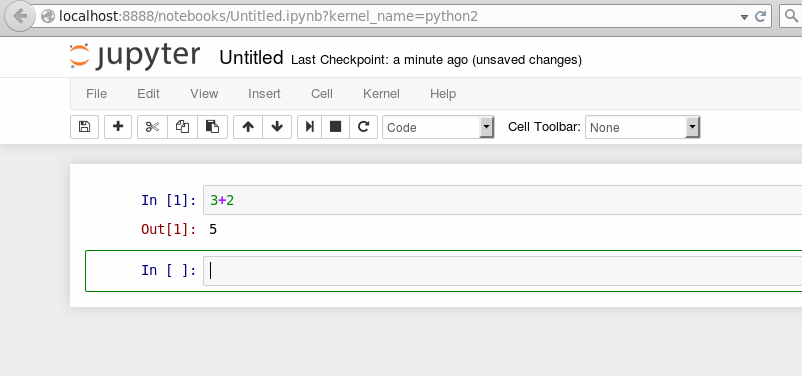This screenshot has width=802, height=376.
Task: Move selected cell up arrow
Action: click(x=248, y=127)
